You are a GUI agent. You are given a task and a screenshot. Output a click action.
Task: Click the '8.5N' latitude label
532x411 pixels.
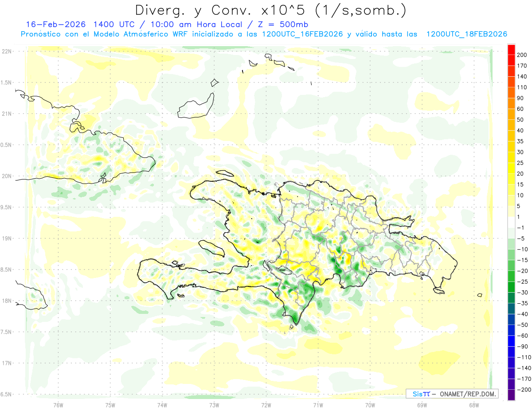point(6,270)
